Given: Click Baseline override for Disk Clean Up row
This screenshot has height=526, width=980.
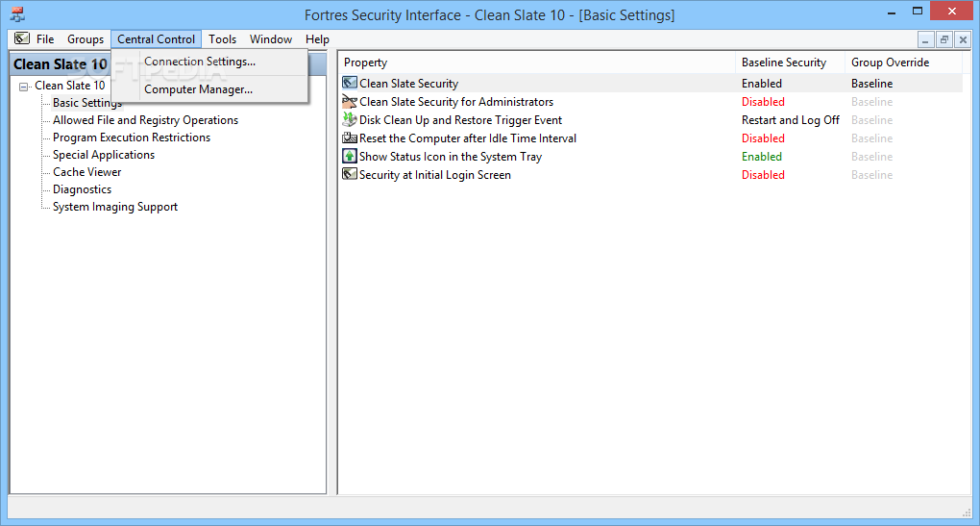Looking at the screenshot, I should pos(871,120).
